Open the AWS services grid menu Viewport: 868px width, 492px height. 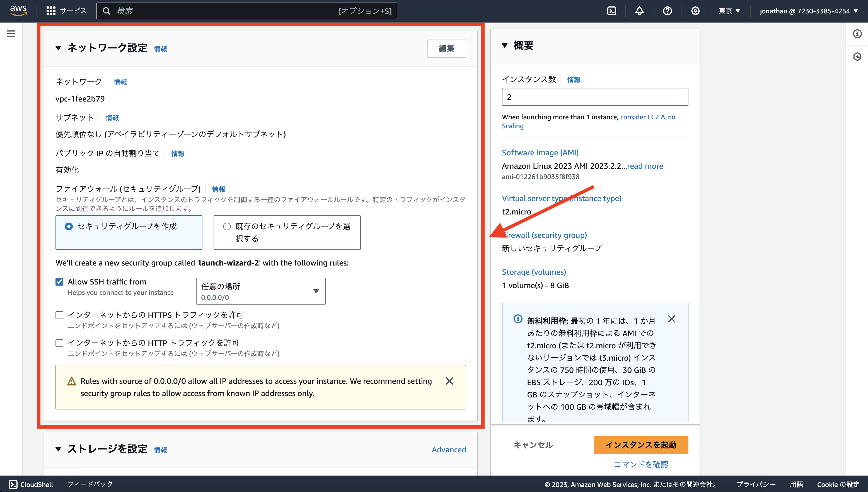coord(51,11)
